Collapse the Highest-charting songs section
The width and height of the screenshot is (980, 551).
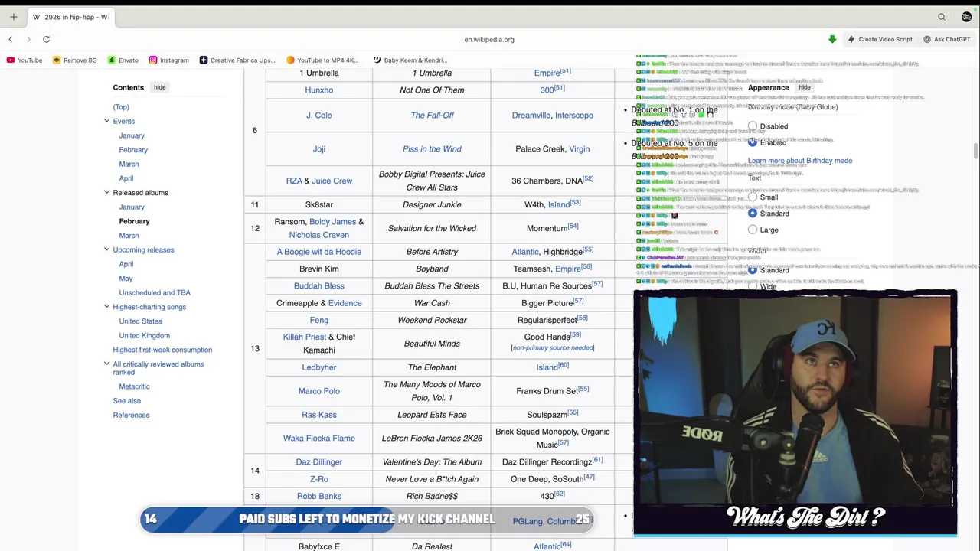(106, 307)
